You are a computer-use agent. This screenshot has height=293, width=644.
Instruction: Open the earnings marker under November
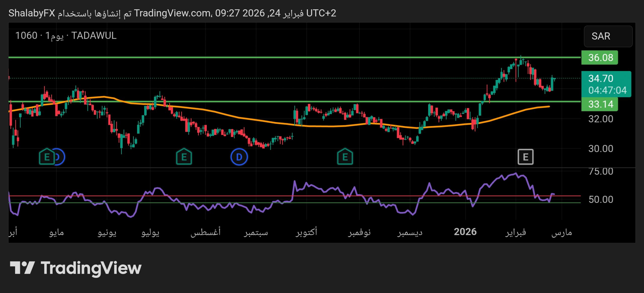[345, 157]
